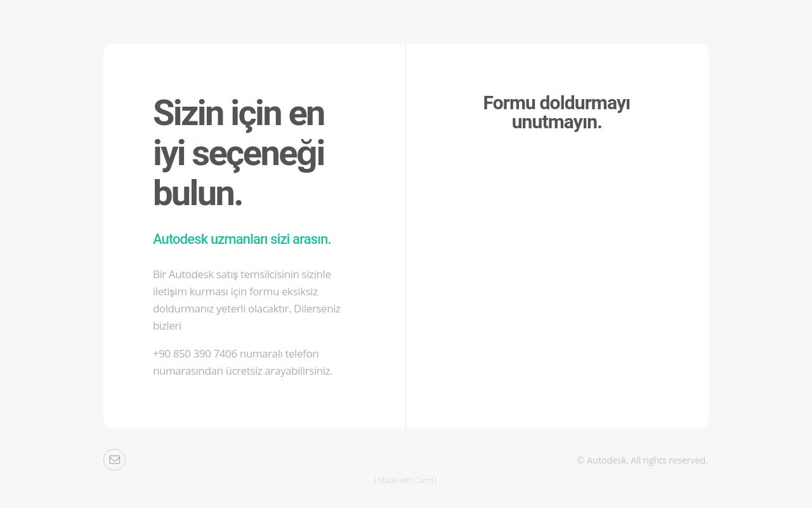Click the green text 'Autodesk uzmanları sizi arasın.'

[242, 239]
